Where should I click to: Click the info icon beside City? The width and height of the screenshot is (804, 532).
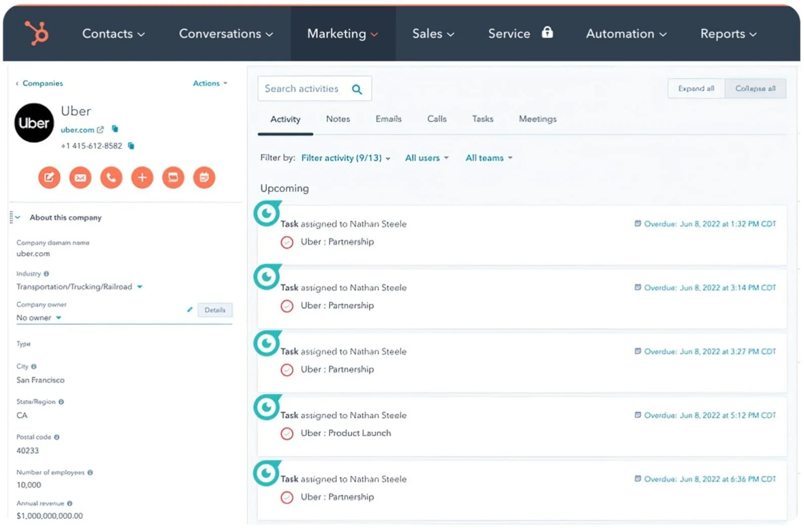[34, 367]
